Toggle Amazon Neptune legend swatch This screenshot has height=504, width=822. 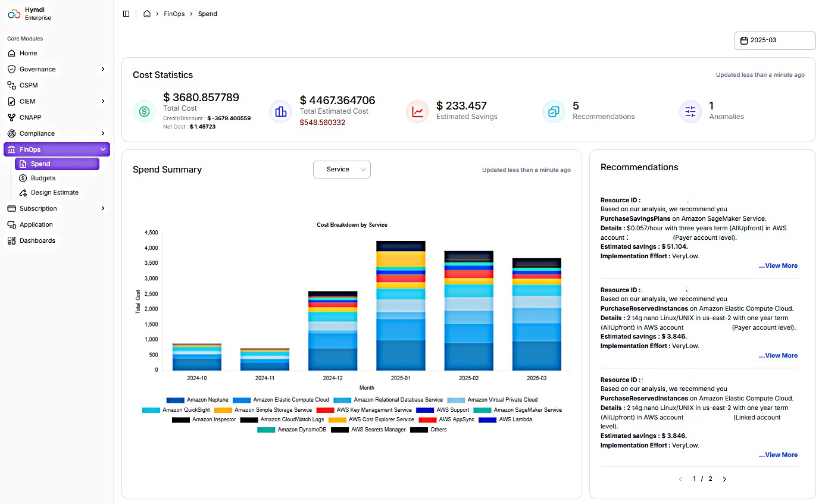(175, 400)
